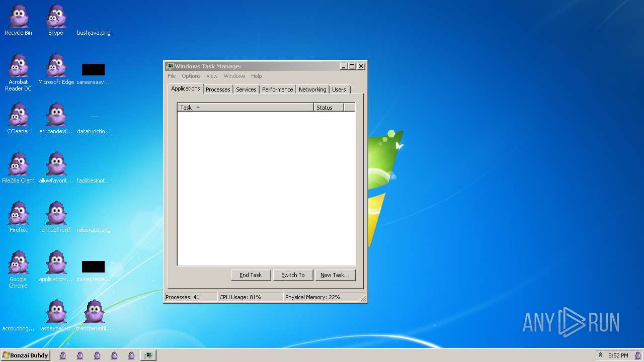The width and height of the screenshot is (644, 362).
Task: Select the milesrace.png file label
Action: point(94,230)
